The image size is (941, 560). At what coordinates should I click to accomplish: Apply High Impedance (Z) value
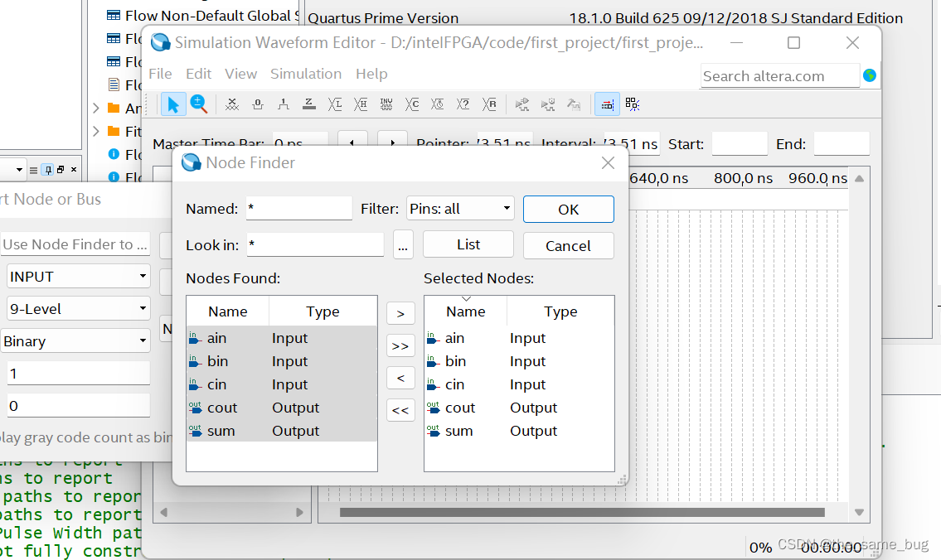click(x=309, y=104)
